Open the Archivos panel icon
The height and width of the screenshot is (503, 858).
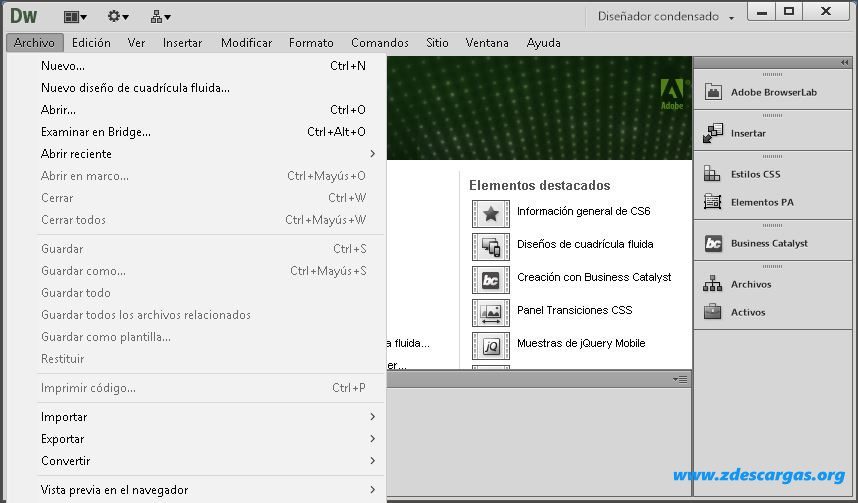pos(712,284)
